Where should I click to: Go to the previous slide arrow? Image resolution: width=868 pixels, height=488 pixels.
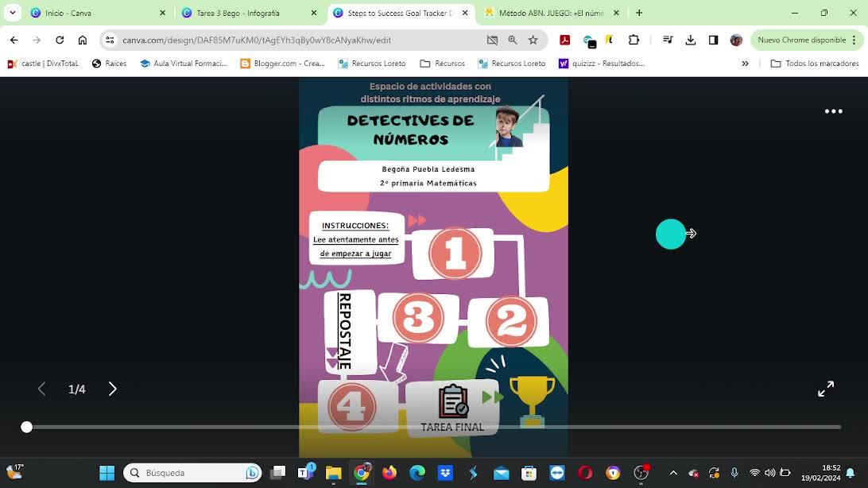(41, 389)
